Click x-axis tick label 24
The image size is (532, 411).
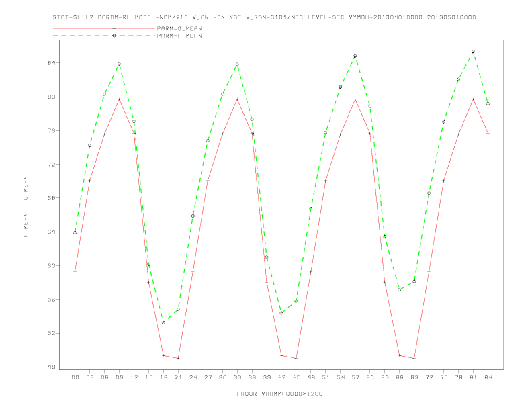point(193,377)
